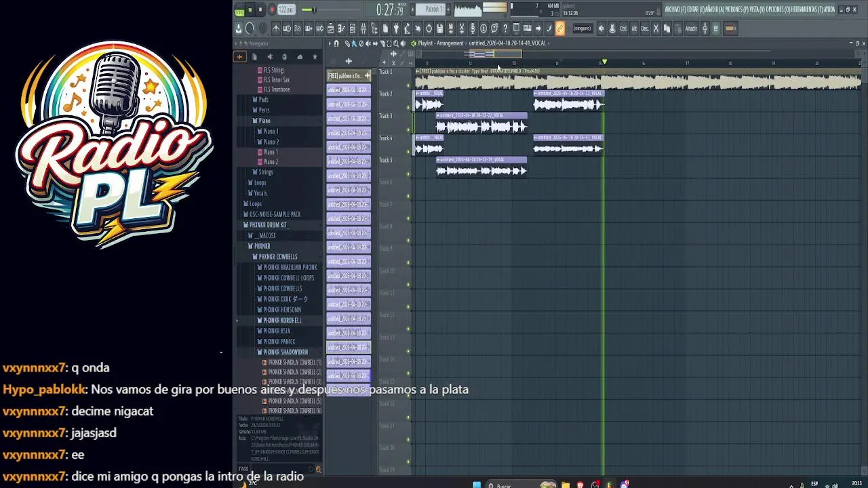Expand the Strings folder in browser

tap(266, 172)
